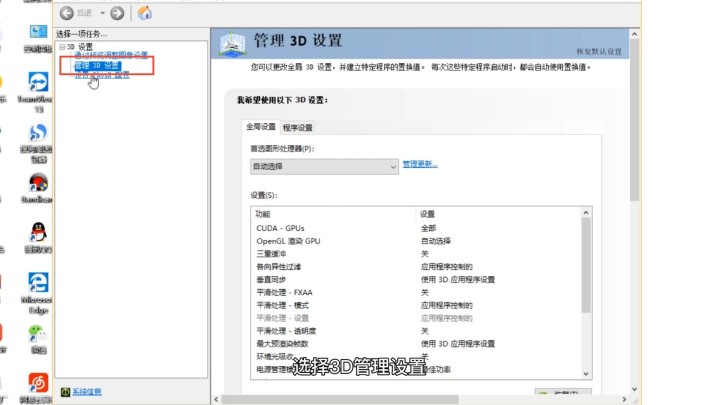Click the 设置 column header
720x405 pixels.
tap(427, 214)
